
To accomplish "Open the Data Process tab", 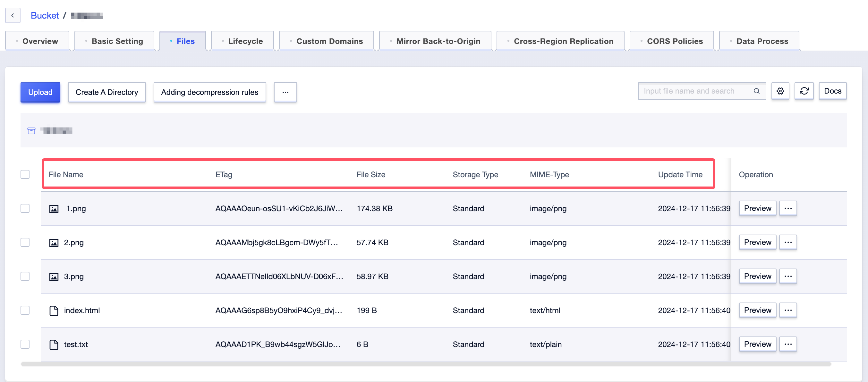I will pos(759,41).
